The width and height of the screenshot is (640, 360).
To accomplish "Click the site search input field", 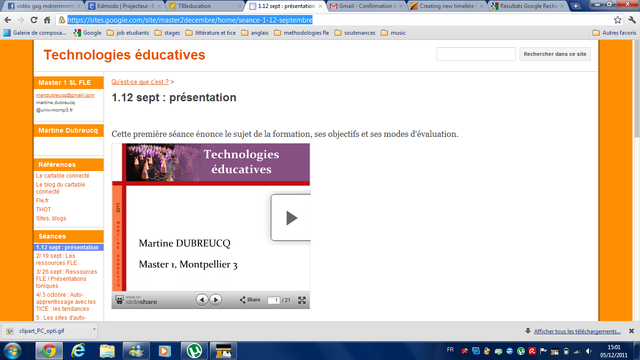I will pos(476,54).
